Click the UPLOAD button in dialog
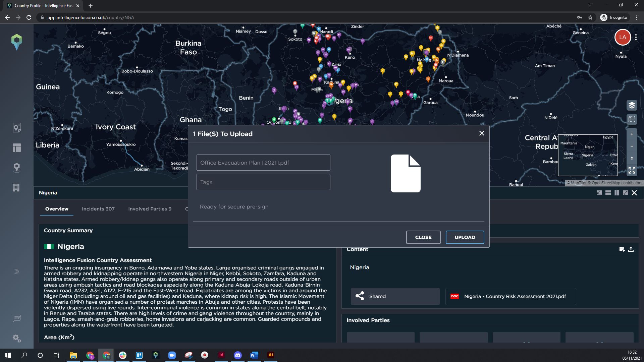Image resolution: width=644 pixels, height=362 pixels. click(465, 237)
